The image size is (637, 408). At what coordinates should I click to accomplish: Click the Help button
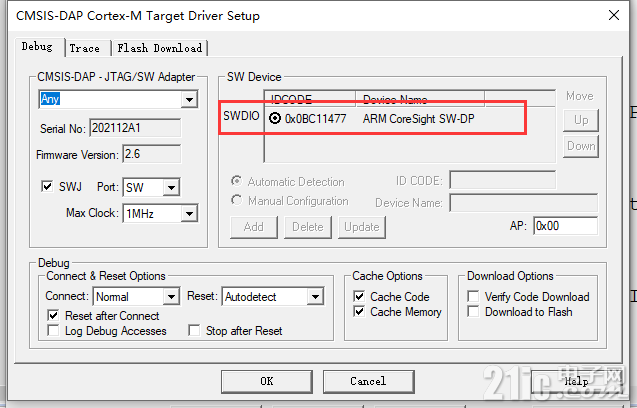tap(576, 381)
